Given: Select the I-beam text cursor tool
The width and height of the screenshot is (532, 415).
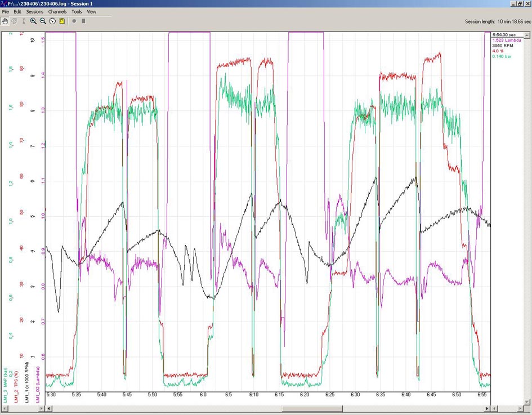Looking at the screenshot, I should point(24,21).
